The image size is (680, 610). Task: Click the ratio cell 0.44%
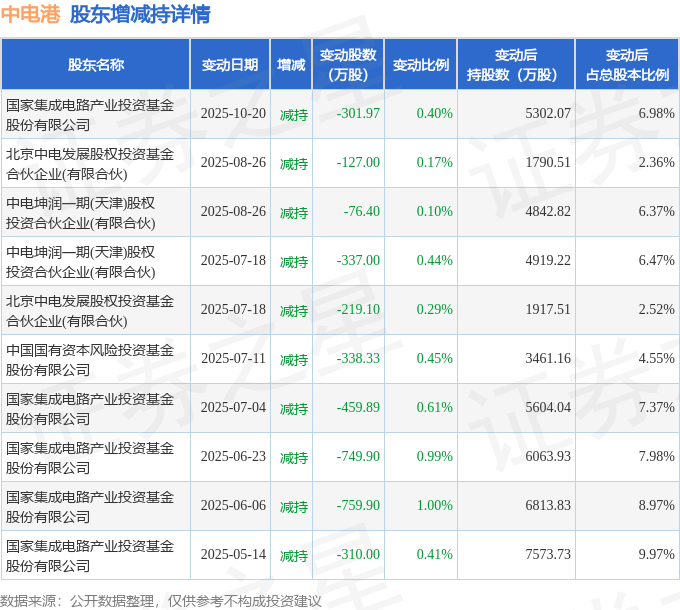pos(435,260)
